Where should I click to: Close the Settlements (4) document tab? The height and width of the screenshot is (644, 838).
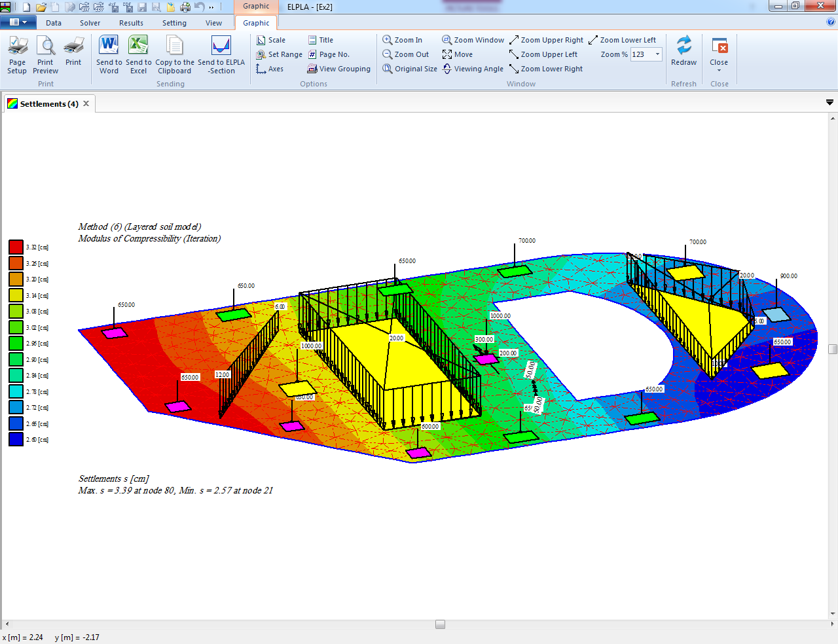coord(86,103)
